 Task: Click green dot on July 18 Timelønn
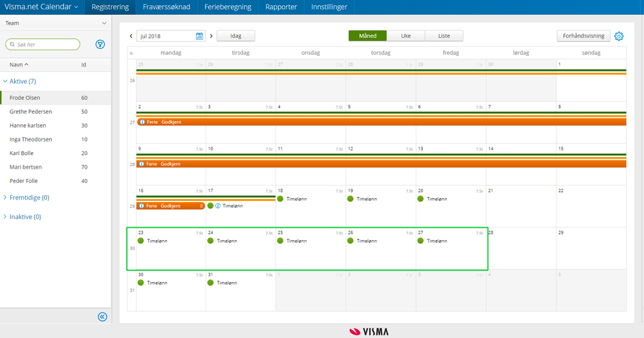tap(280, 199)
